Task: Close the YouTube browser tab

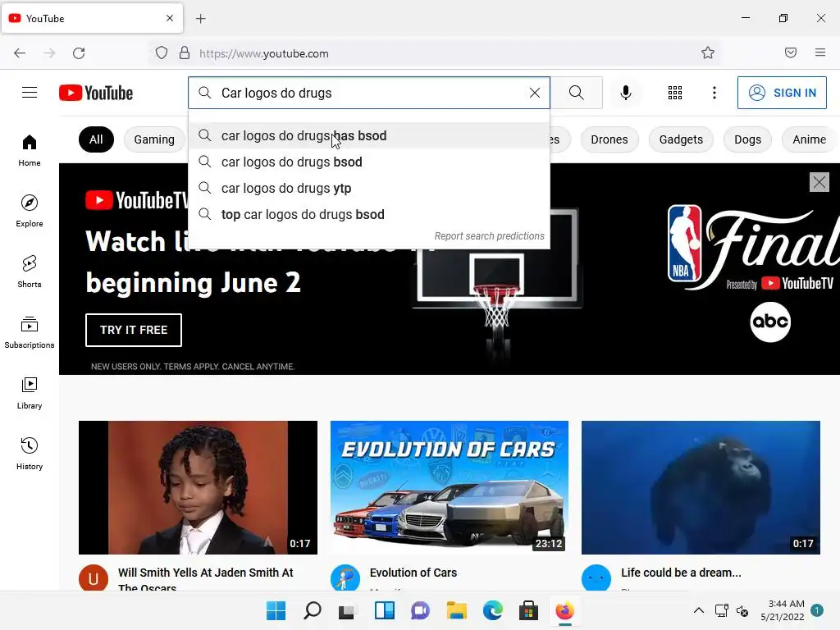Action: pyautogui.click(x=170, y=18)
